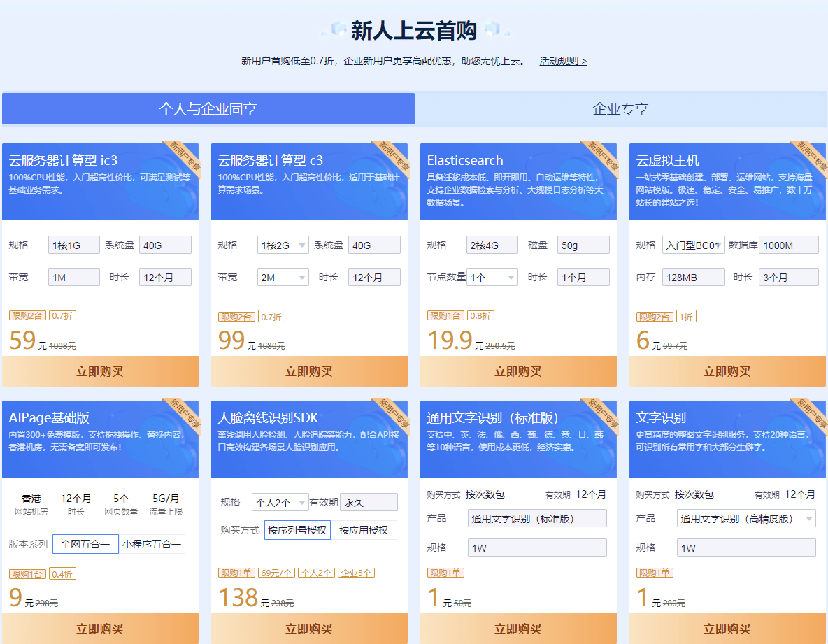Click the 50g 磁盘 field
The height and width of the screenshot is (644, 828).
pyautogui.click(x=583, y=245)
